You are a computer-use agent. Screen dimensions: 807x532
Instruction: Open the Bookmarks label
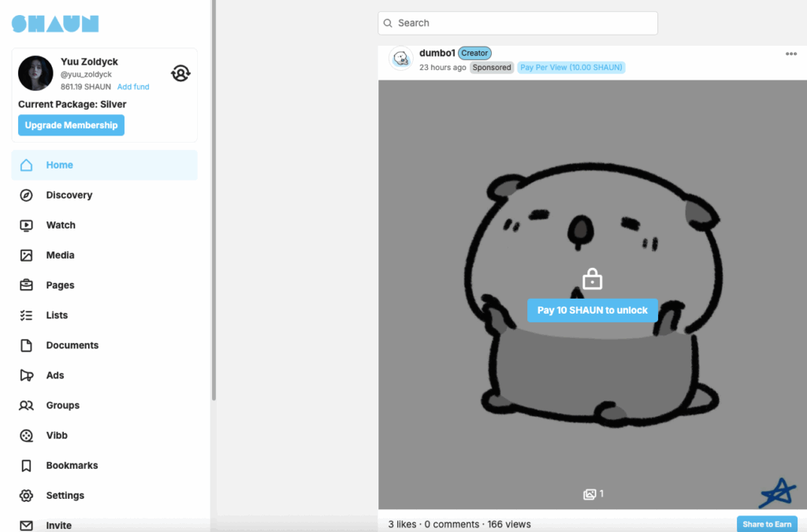click(72, 466)
